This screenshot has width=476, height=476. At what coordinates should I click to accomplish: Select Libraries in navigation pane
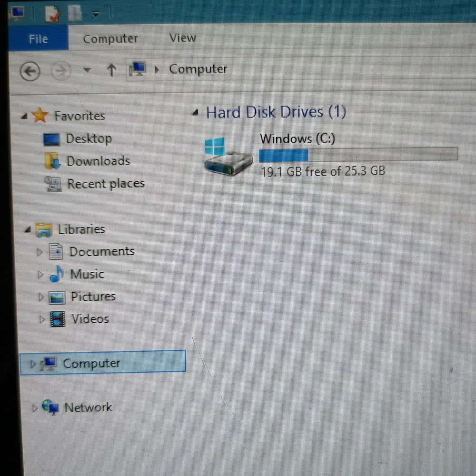pos(81,229)
